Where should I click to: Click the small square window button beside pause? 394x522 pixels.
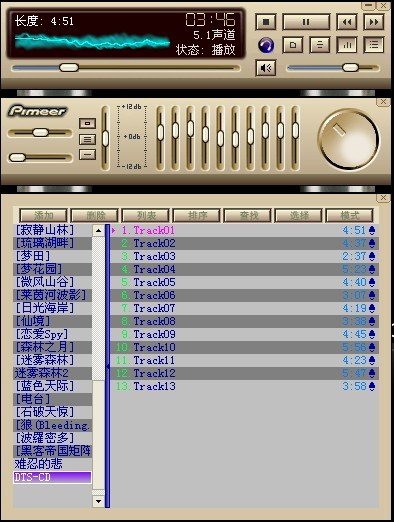(x=293, y=45)
